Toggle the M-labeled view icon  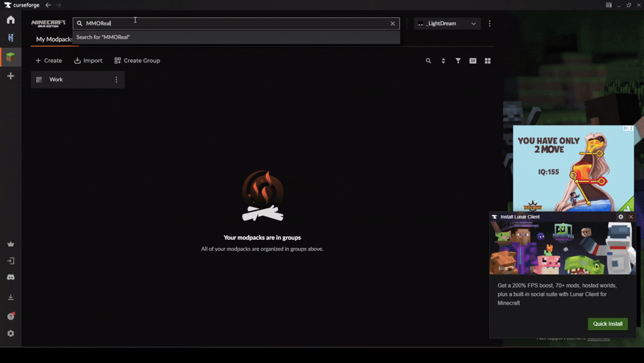[x=473, y=61]
